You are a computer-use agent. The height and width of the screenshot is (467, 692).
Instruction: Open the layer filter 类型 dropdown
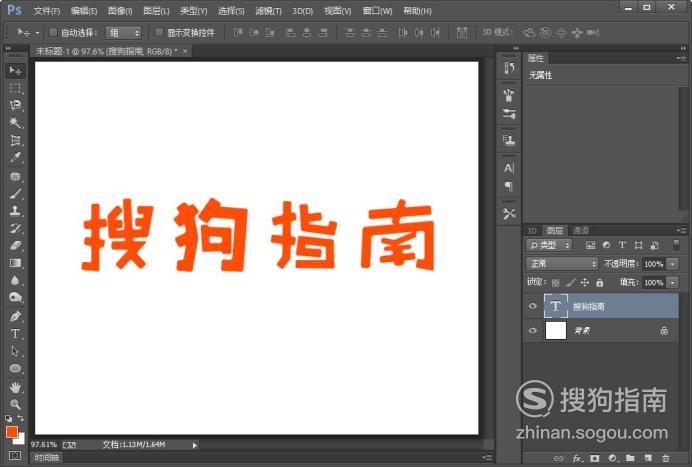click(549, 245)
